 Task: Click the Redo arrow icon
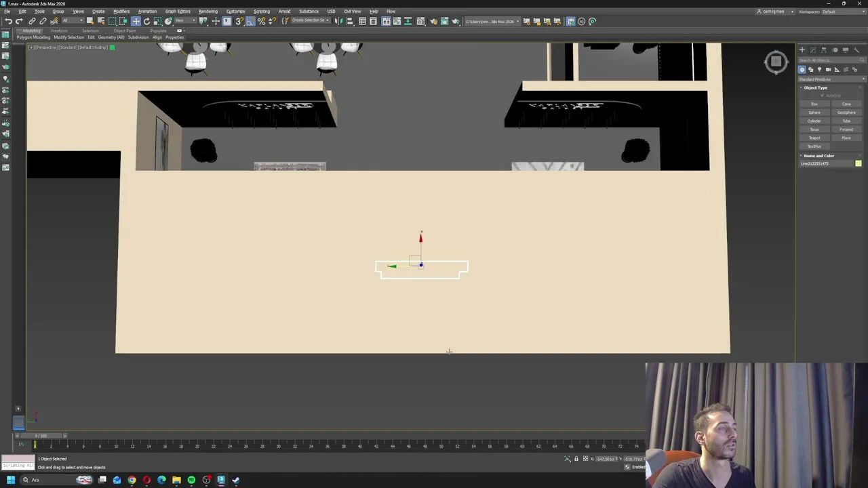point(19,21)
